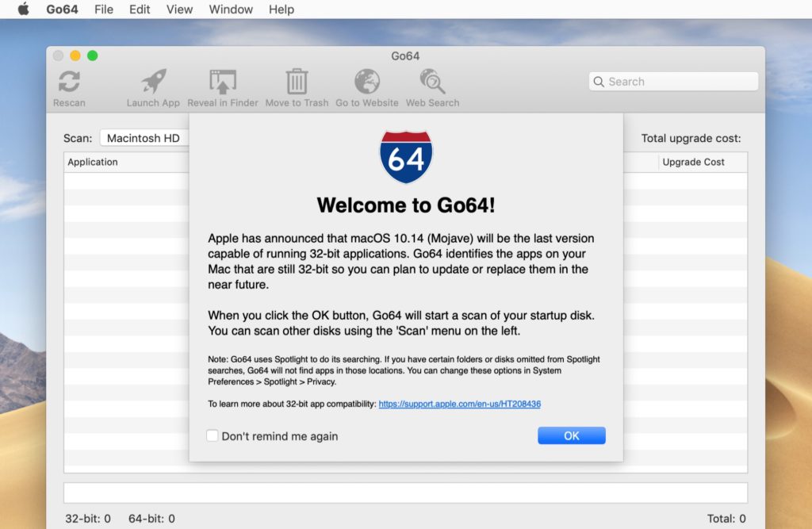Open the Window menu
The height and width of the screenshot is (529, 812).
point(231,10)
